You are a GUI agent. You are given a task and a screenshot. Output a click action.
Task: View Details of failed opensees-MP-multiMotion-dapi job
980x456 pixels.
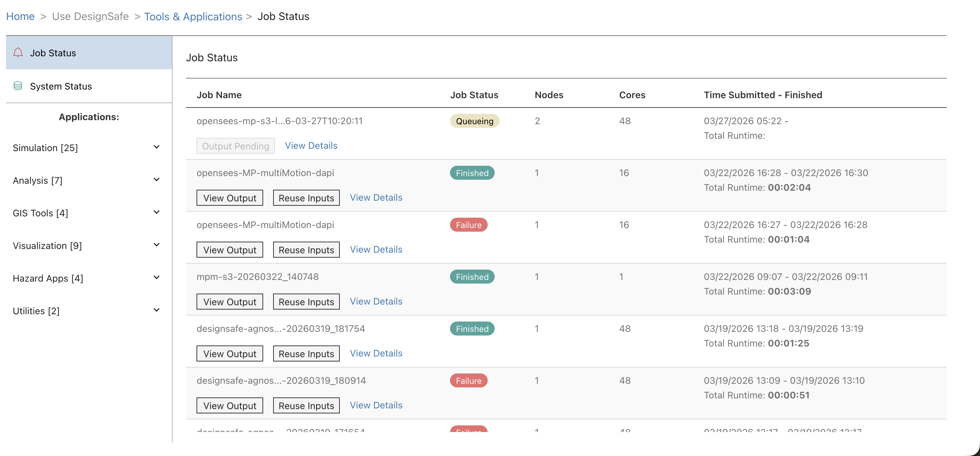click(x=376, y=250)
